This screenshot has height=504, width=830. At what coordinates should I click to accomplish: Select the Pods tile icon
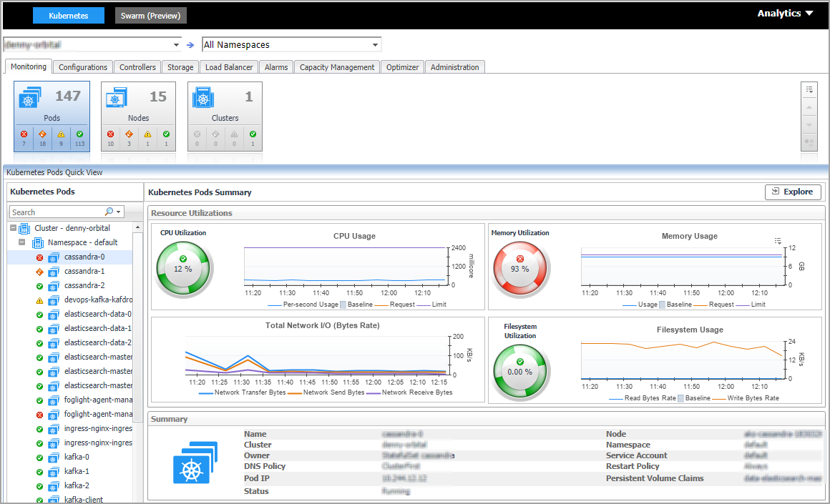pos(29,98)
